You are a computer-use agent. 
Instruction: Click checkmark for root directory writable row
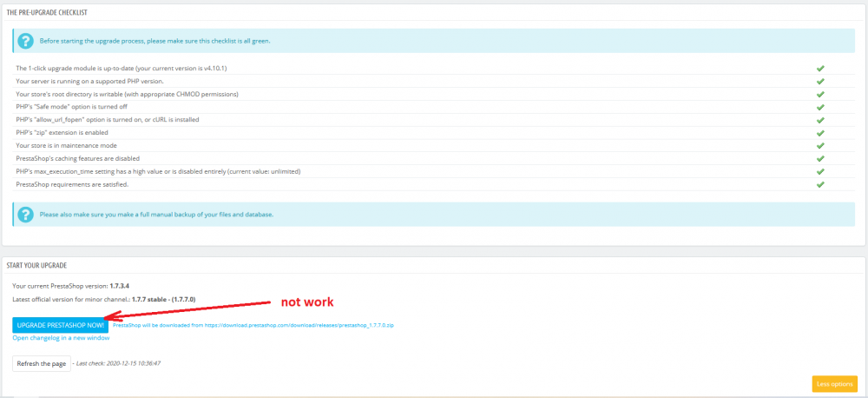[820, 94]
